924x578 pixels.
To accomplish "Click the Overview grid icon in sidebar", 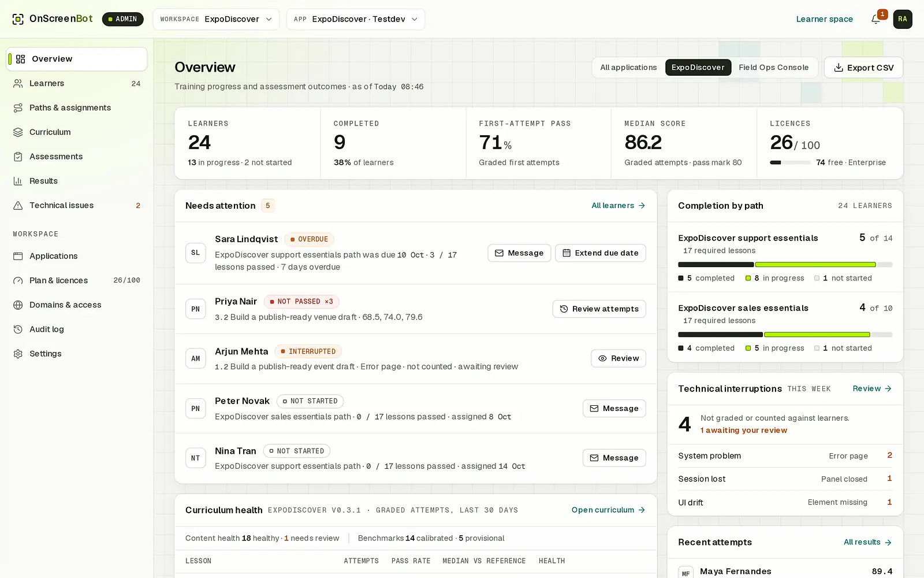I will click(x=21, y=59).
